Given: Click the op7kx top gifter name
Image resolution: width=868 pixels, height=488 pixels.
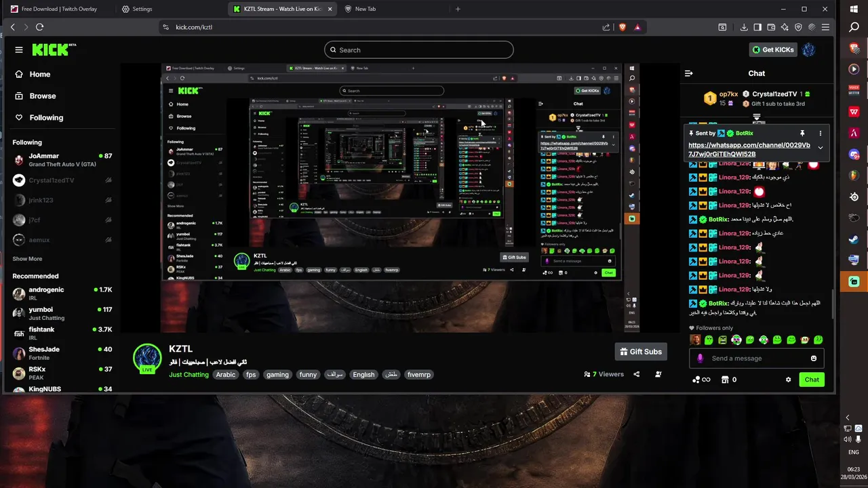Looking at the screenshot, I should pos(728,94).
